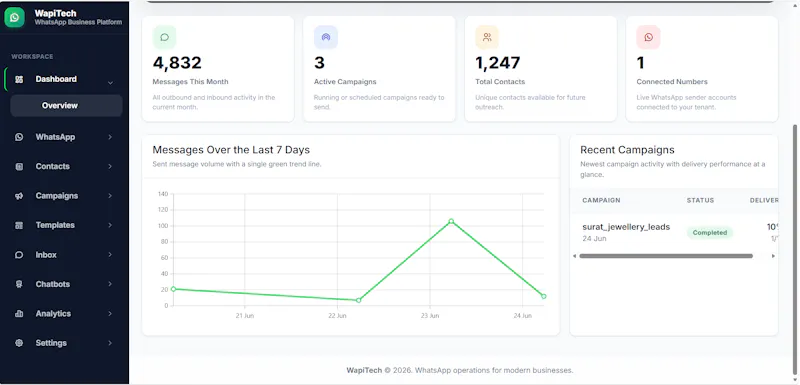Click the STATUS column header
The width and height of the screenshot is (800, 385).
pyautogui.click(x=701, y=200)
